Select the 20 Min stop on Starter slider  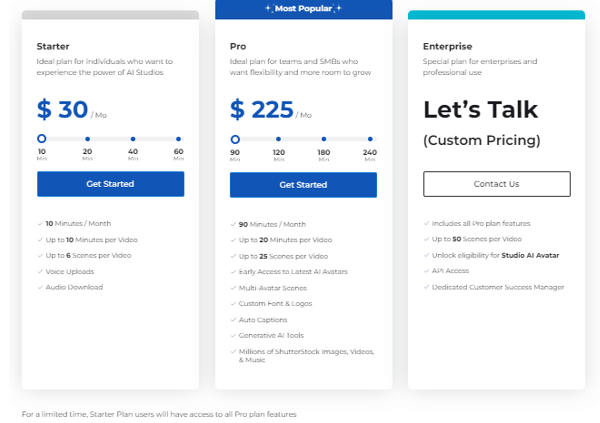tap(87, 139)
